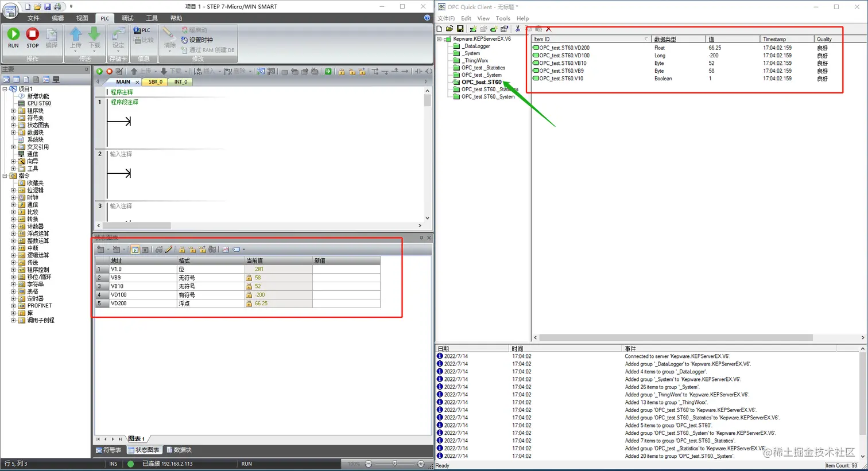Click the help question mark icon in ribbon
Screen dimensions: 868x471
[x=427, y=18]
